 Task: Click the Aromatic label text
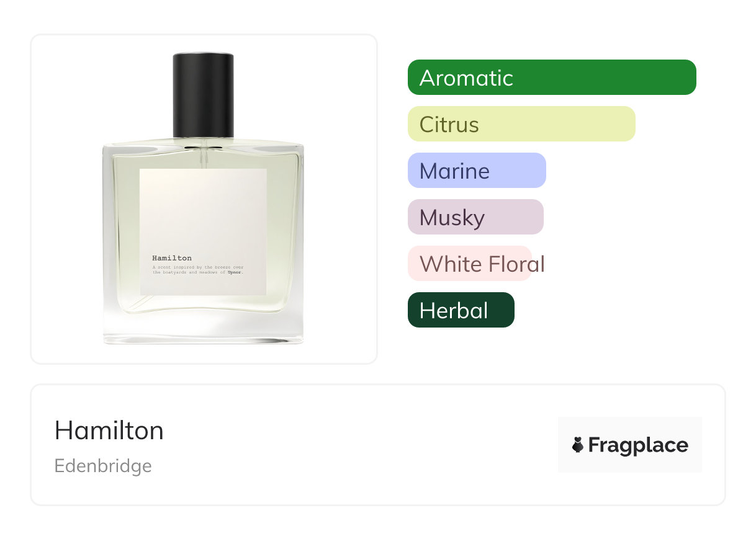(x=466, y=78)
